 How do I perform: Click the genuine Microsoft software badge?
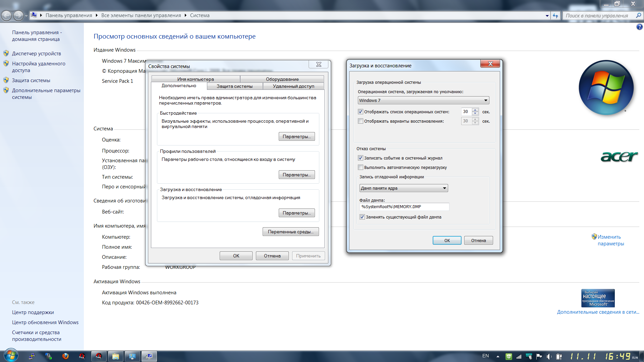[598, 298]
